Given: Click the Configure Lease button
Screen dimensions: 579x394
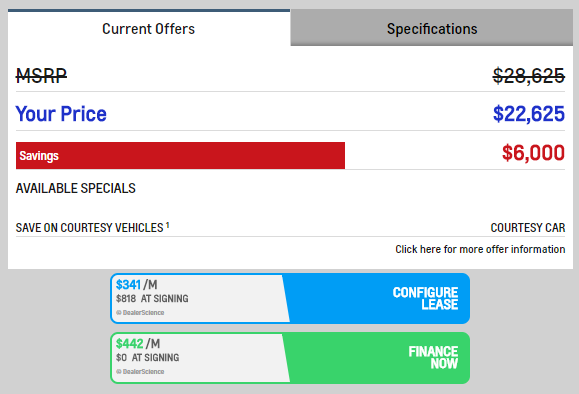Looking at the screenshot, I should click(x=377, y=298).
